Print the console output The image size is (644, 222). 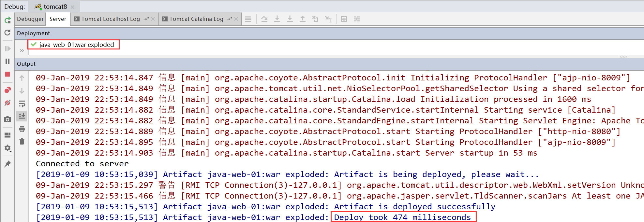point(22,129)
